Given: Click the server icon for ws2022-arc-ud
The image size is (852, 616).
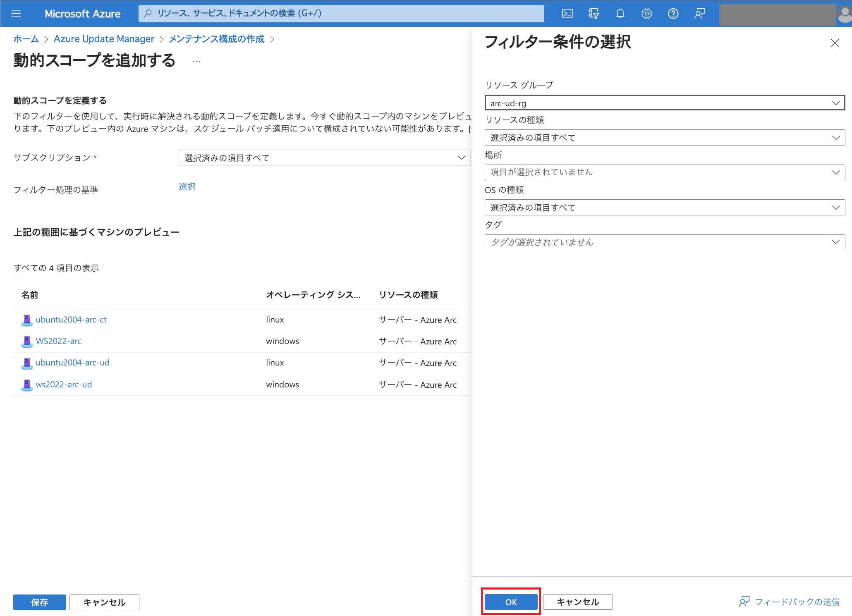Looking at the screenshot, I should (x=27, y=385).
